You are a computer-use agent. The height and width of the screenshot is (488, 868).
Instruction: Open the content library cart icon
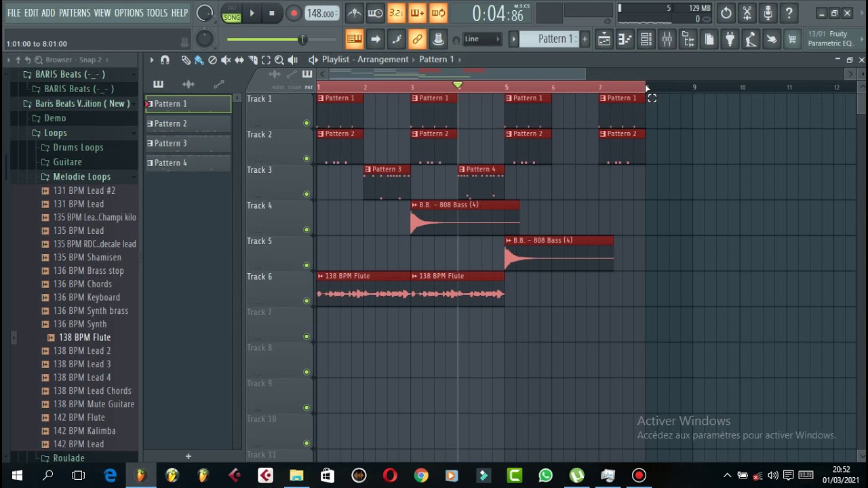(792, 39)
